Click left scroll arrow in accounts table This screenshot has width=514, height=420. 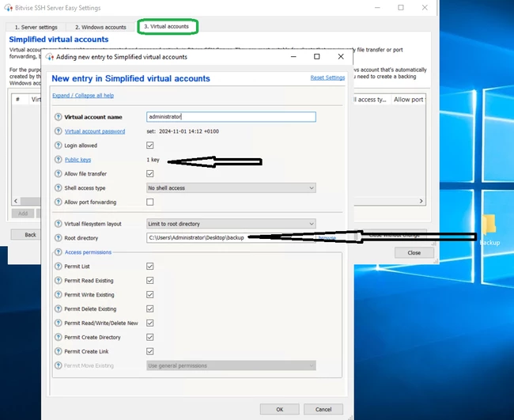coord(16,201)
